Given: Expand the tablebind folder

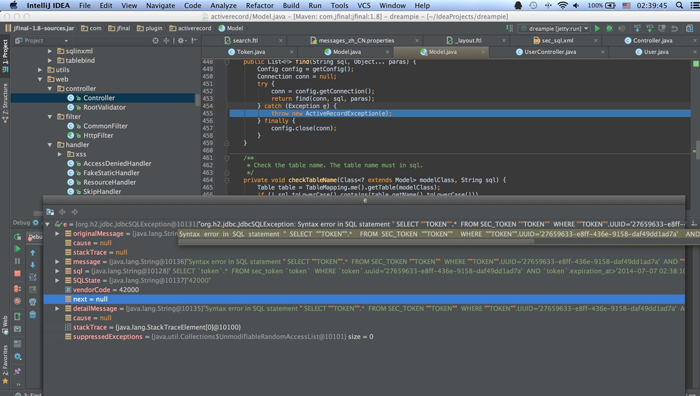Looking at the screenshot, I should tap(50, 60).
